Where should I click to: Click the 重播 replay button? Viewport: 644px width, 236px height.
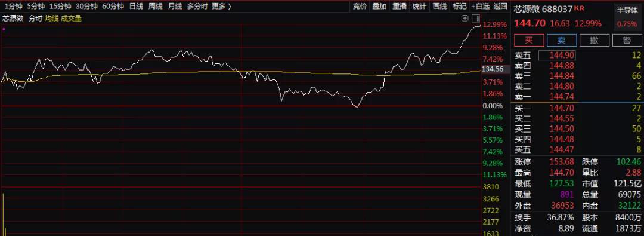pos(399,6)
